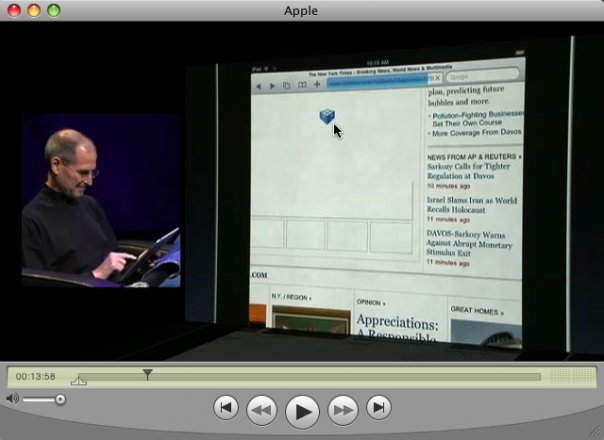Click the 00:13:58 time display
The height and width of the screenshot is (440, 604).
[x=35, y=376]
